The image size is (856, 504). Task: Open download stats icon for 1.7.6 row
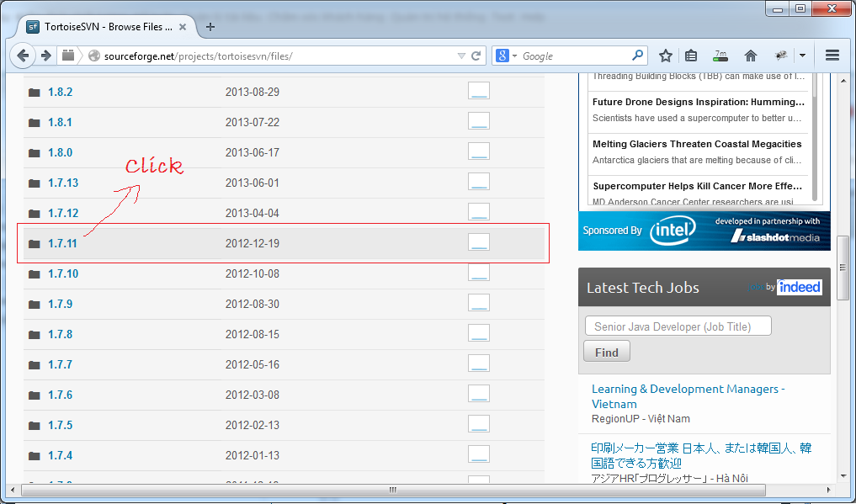(x=479, y=394)
